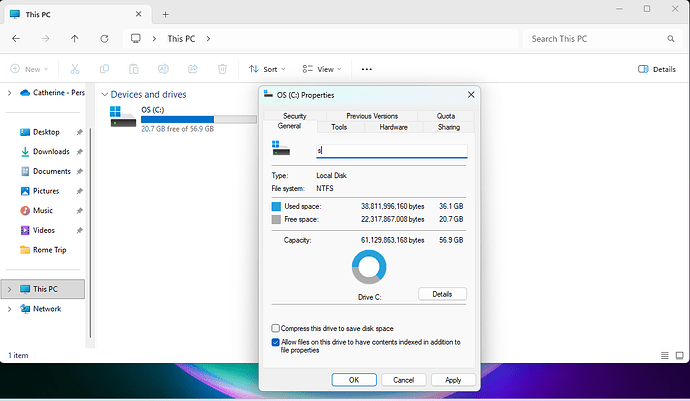Viewport: 690px width, 401px height.
Task: Click the Share icon in toolbar
Action: (x=193, y=69)
